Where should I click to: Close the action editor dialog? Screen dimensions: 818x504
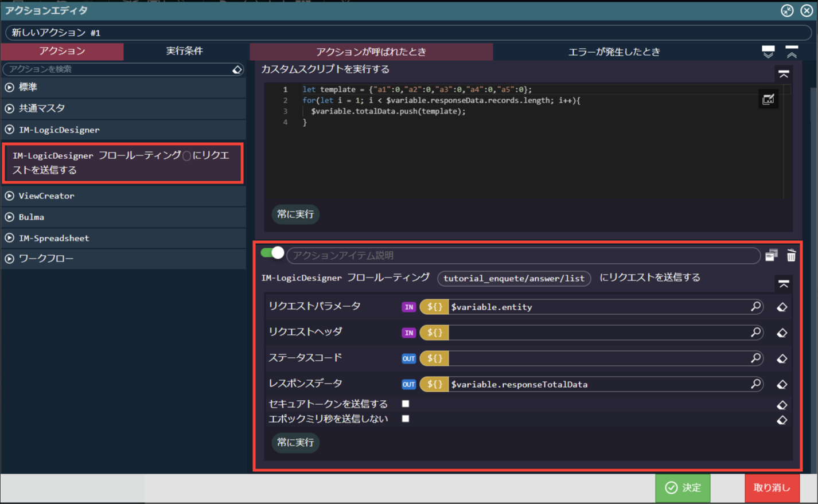point(807,10)
